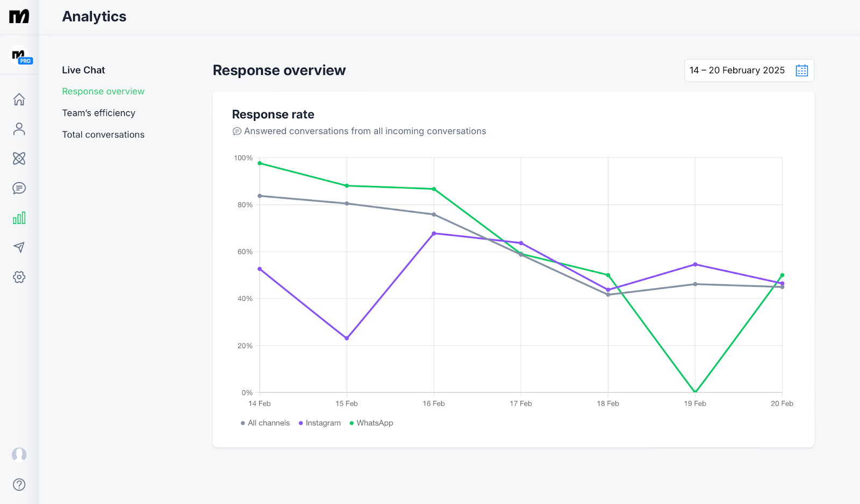Open the automation atom icon
The image size is (860, 504).
pyautogui.click(x=19, y=159)
